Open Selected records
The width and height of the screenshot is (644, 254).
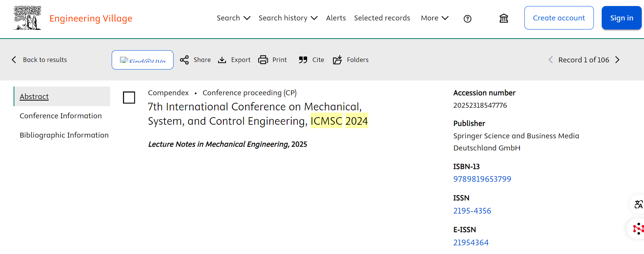pos(382,18)
